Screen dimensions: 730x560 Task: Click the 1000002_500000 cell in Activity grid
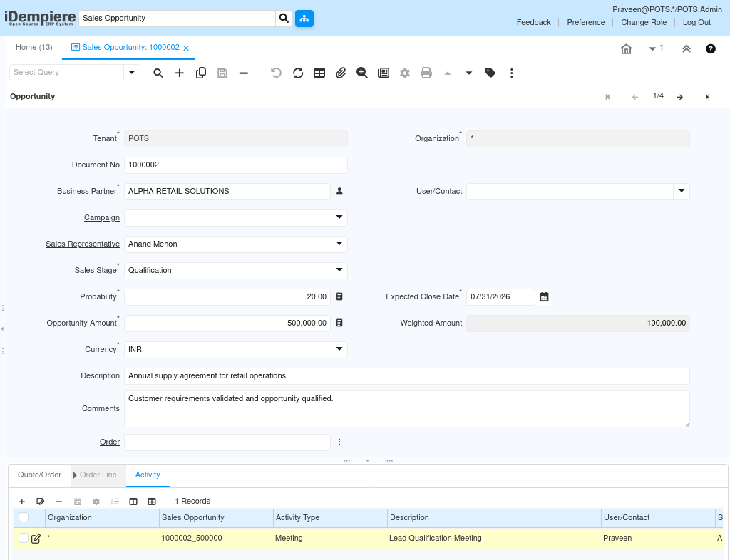[x=216, y=538]
